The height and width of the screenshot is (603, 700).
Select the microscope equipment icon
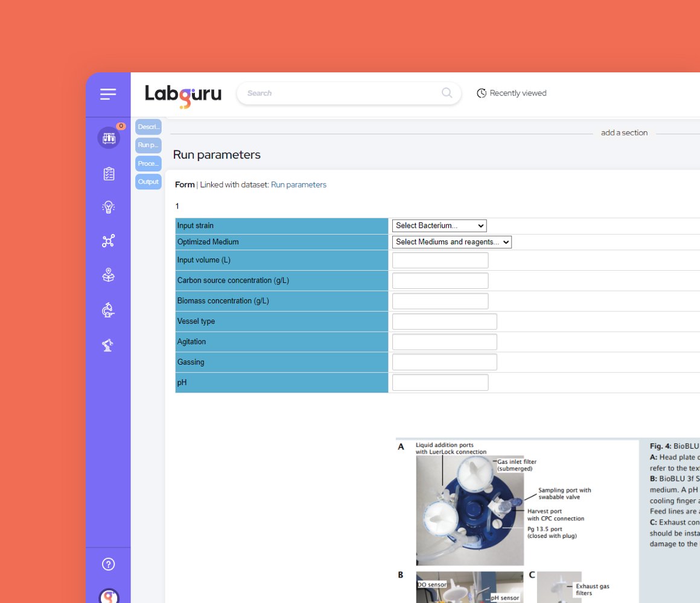[108, 310]
